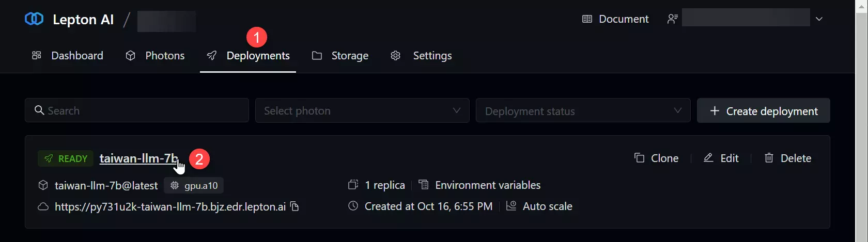Click the Created at Oct 16 timestamp
The image size is (868, 242).
point(429,206)
